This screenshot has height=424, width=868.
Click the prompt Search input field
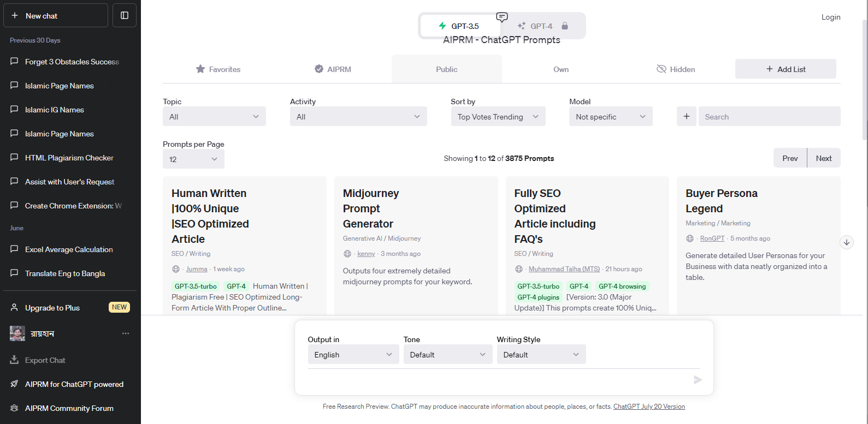tap(769, 117)
